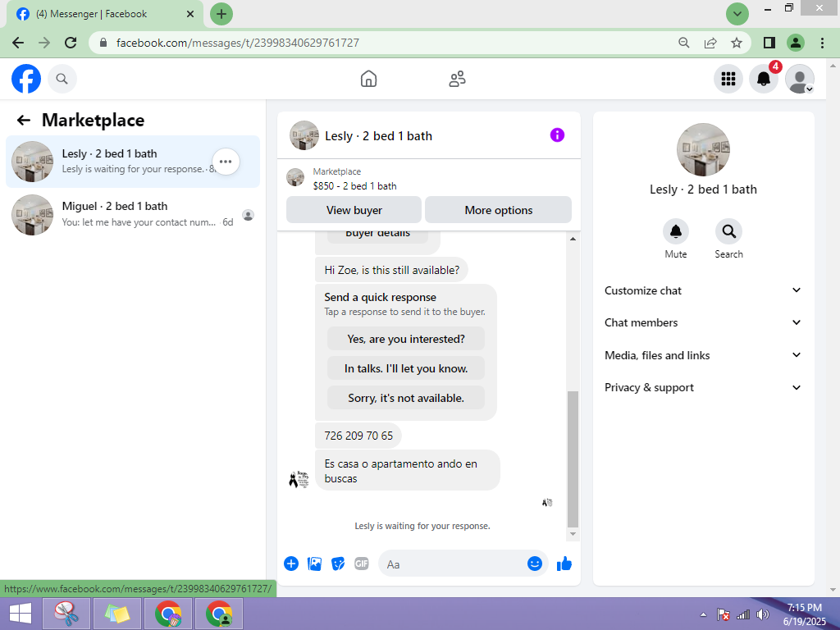This screenshot has width=840, height=630.
Task: Send a thumbs up like
Action: pos(564,564)
